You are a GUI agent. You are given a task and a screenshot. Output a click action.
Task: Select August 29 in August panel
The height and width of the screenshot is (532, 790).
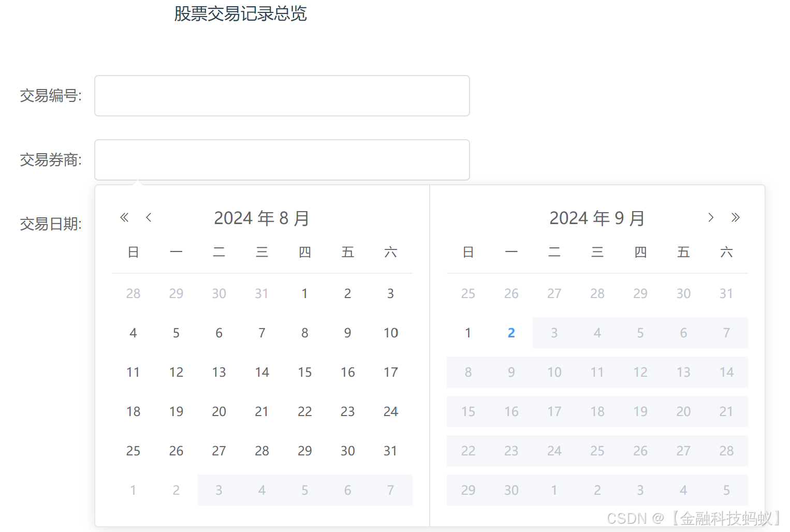point(305,451)
